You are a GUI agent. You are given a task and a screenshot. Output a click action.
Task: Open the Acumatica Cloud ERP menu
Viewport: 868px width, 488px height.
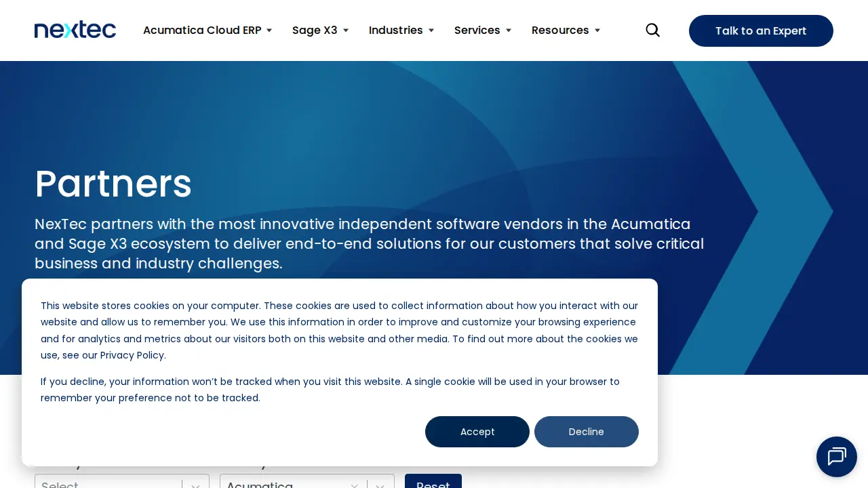coord(202,30)
